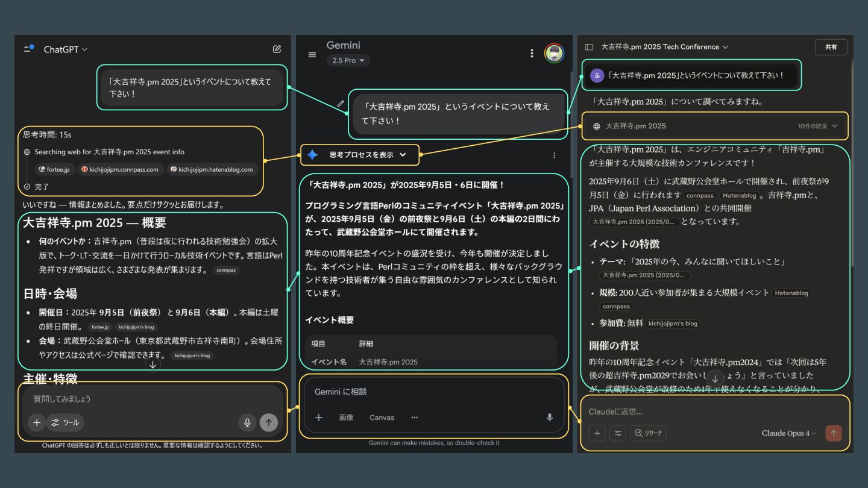The image size is (868, 488).
Task: Click Gemini microphone icon
Action: pos(549,417)
